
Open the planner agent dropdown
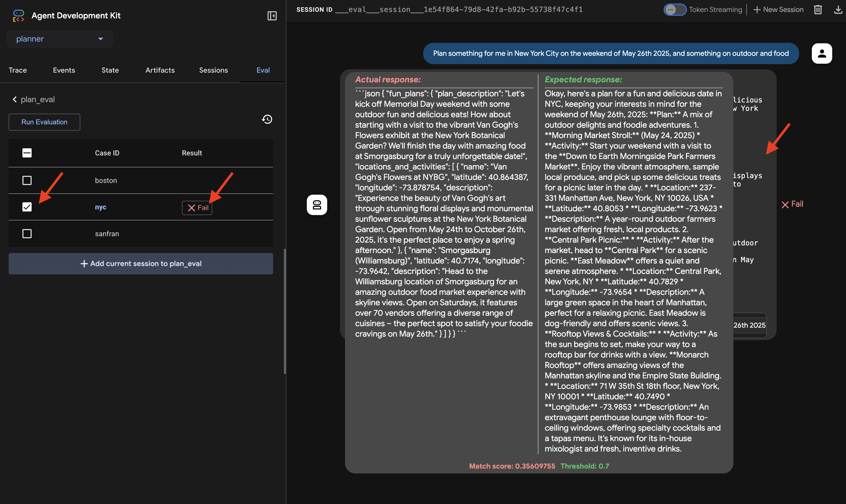60,39
